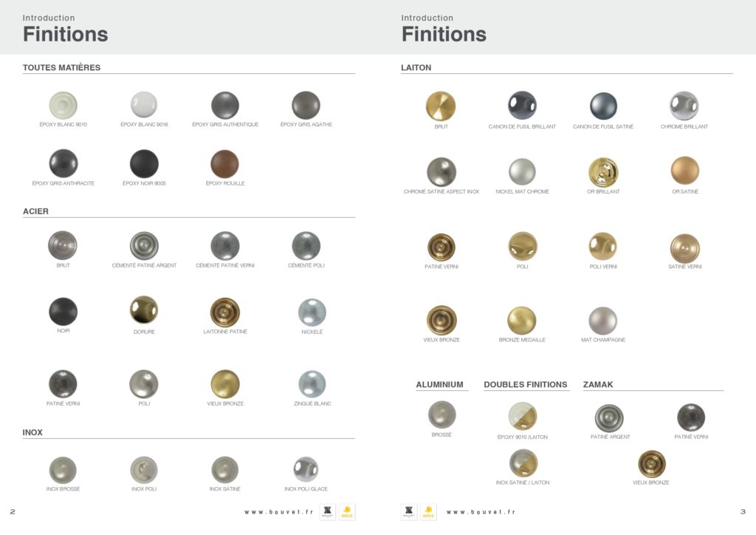Click the Bouvet logo icon on left page
The image size is (756, 535).
(x=327, y=512)
